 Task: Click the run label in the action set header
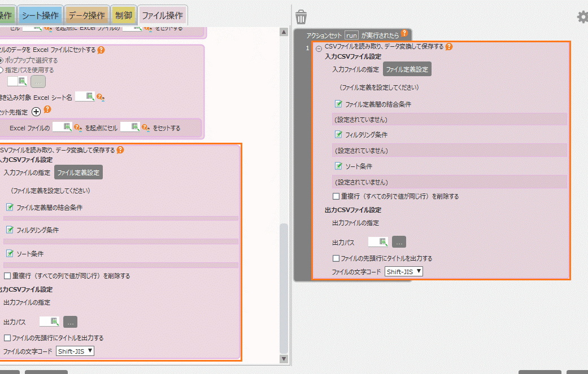point(351,34)
